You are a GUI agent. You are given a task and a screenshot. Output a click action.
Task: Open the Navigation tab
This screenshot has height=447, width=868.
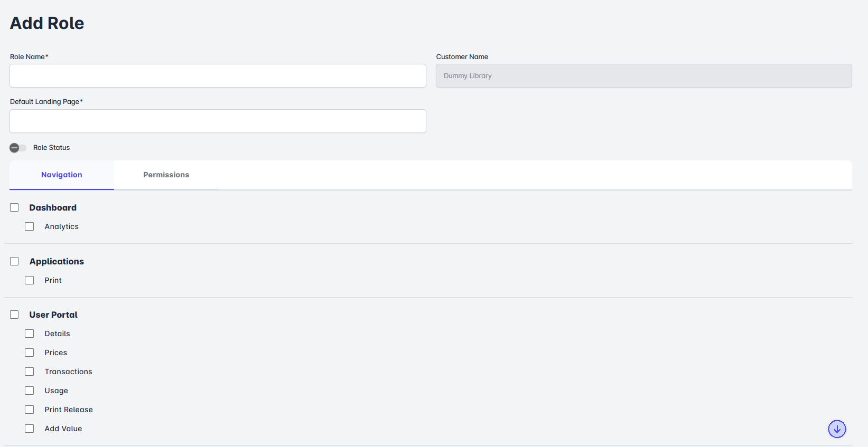(62, 175)
